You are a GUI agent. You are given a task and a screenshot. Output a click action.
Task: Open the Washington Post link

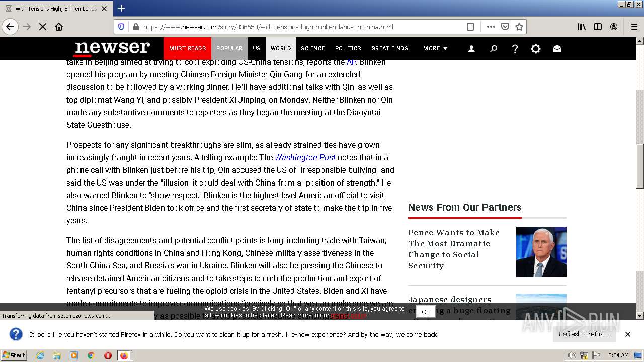click(305, 157)
